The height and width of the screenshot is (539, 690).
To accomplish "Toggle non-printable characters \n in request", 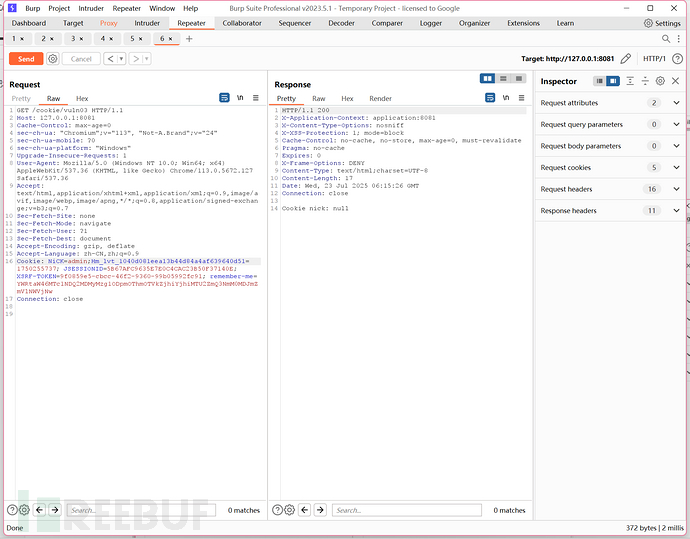I will point(240,98).
